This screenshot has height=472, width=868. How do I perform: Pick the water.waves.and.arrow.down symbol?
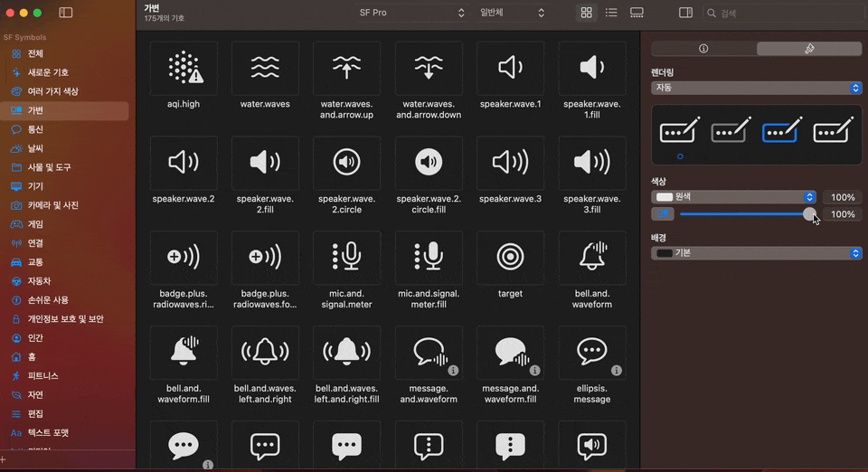click(x=429, y=68)
